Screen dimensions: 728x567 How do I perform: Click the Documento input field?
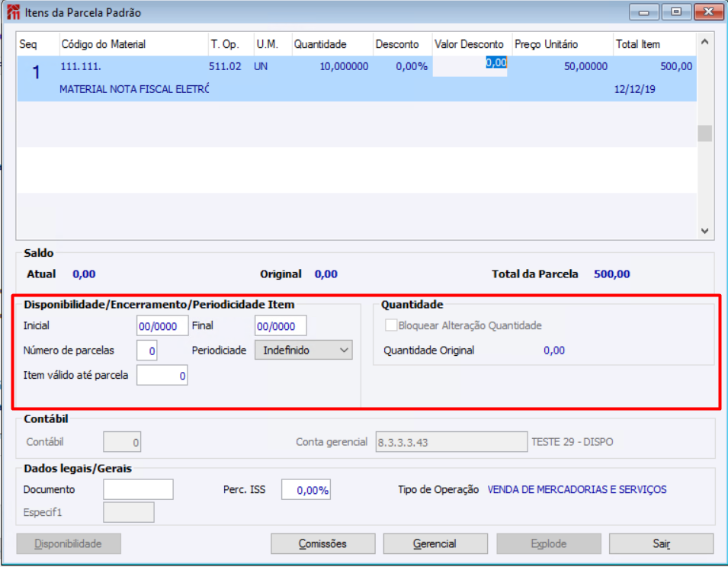click(138, 489)
